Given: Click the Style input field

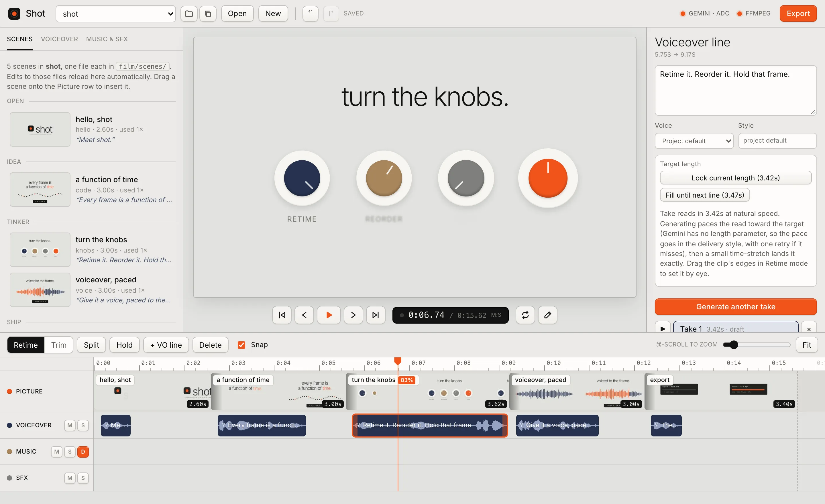Looking at the screenshot, I should pyautogui.click(x=777, y=141).
